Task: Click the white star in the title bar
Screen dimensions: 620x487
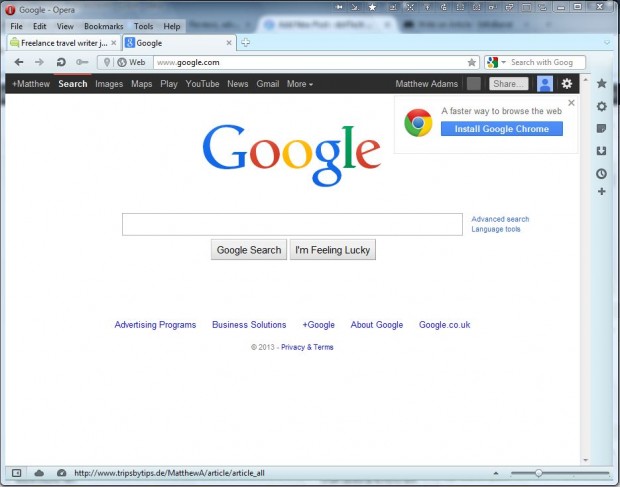Action: pos(372,7)
